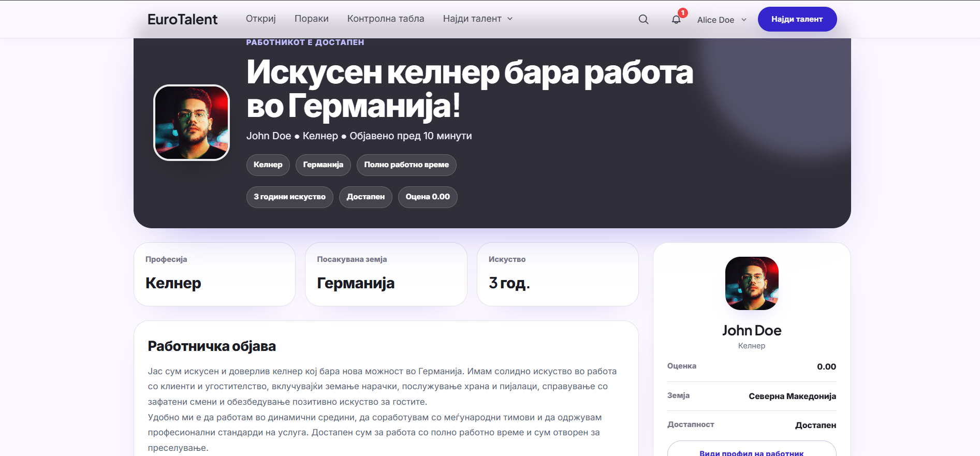Screen dimensions: 980x456
Task: Click the Види профил на работник button
Action: [752, 449]
